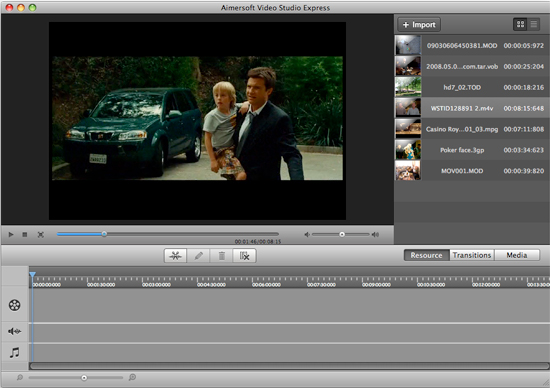Open the edit pencil tool
The height and width of the screenshot is (388, 550).
[198, 256]
